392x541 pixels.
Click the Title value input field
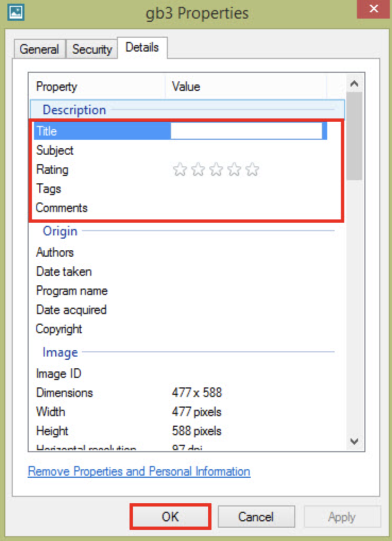tap(246, 131)
